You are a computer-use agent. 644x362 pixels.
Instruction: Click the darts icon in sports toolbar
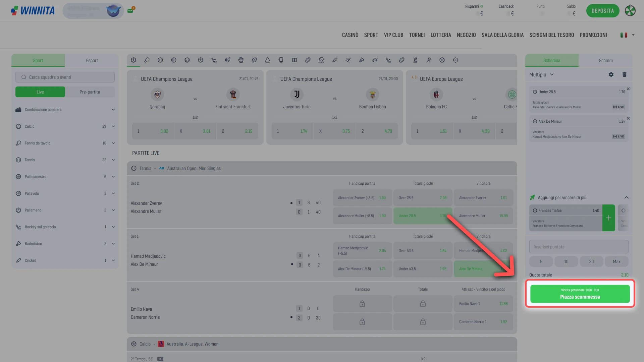(227, 60)
